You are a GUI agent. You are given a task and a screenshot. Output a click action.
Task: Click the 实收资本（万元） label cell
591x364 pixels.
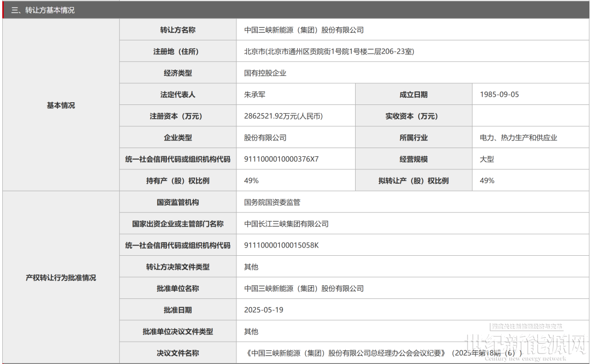coord(414,116)
